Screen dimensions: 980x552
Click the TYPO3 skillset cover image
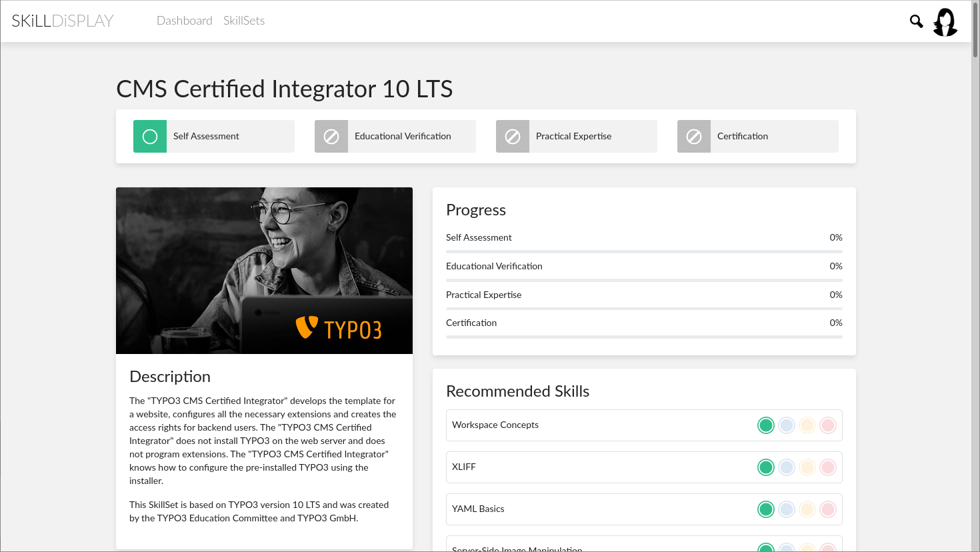264,270
